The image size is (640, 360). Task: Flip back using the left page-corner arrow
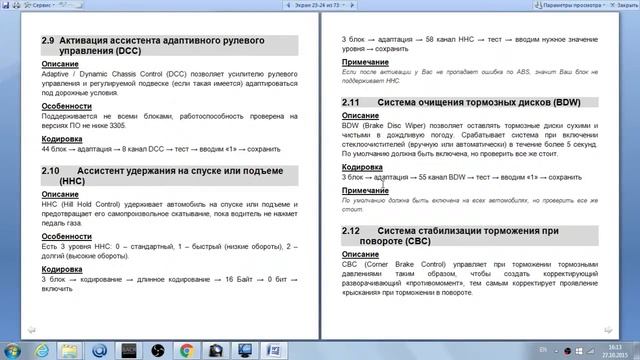point(31,330)
